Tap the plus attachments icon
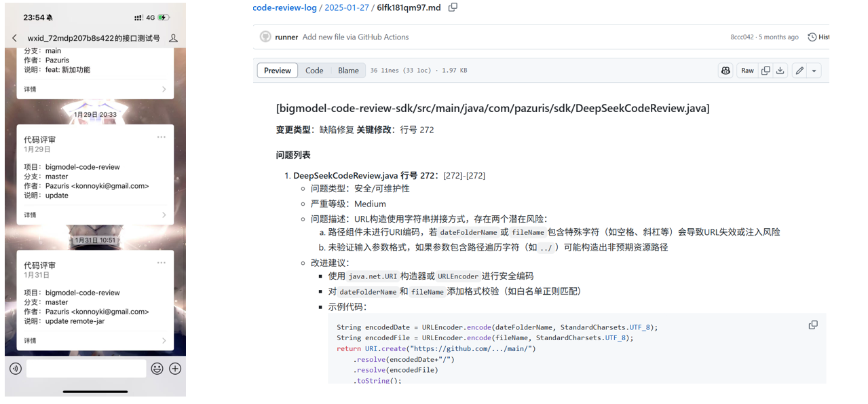Screen dimensions: 868x404 [175, 369]
